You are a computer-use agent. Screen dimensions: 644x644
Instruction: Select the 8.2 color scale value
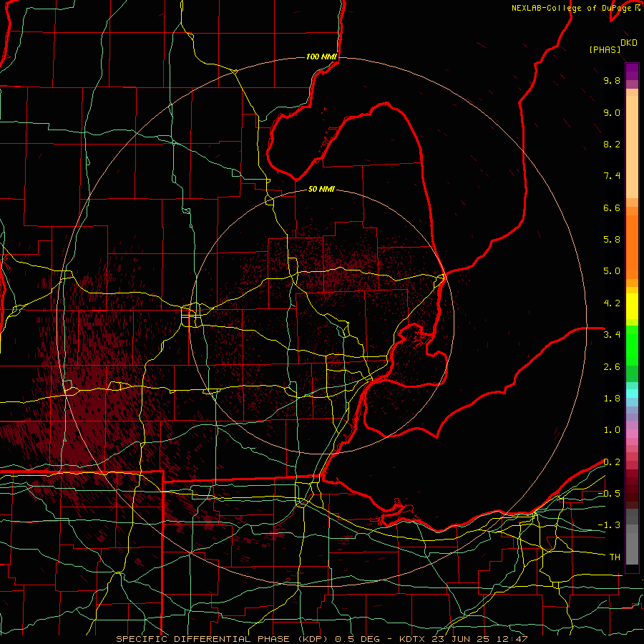[x=612, y=144]
